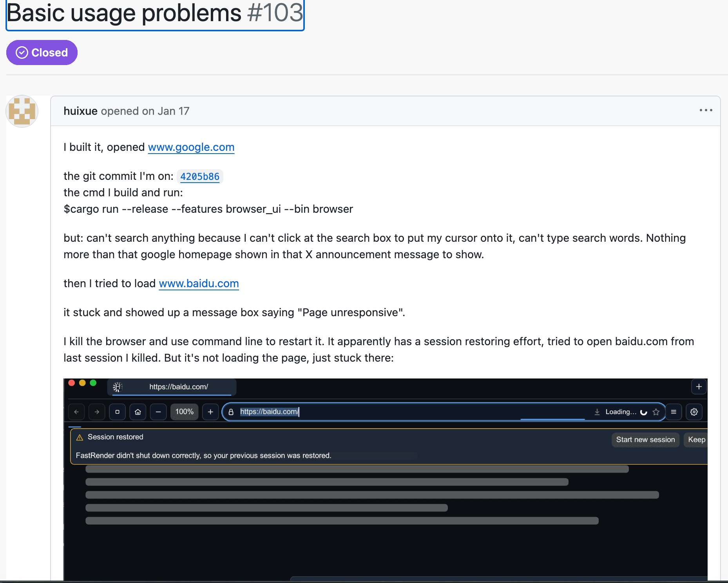This screenshot has height=583, width=728.
Task: Click the forward arrow in the browser toolbar
Action: (x=97, y=412)
